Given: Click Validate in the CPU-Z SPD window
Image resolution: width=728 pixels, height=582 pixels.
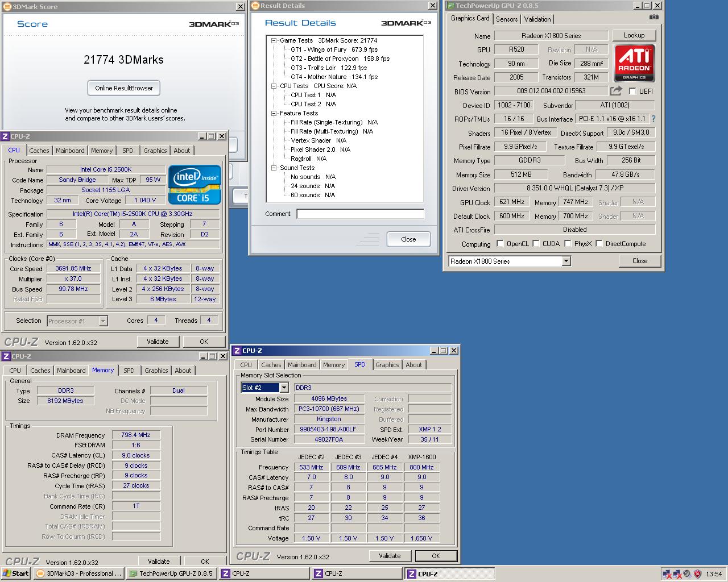Looking at the screenshot, I should tap(390, 556).
